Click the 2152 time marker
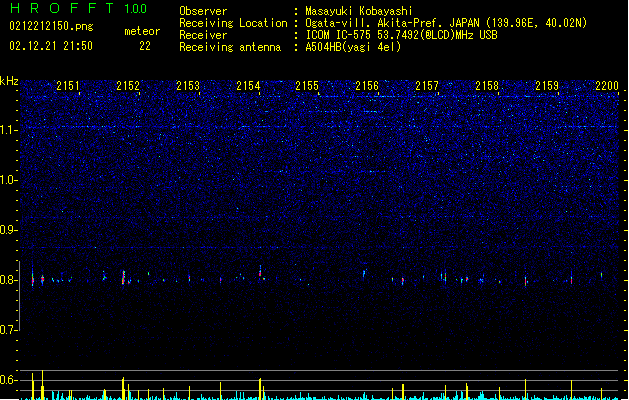The width and height of the screenshot is (629, 400). click(x=128, y=86)
